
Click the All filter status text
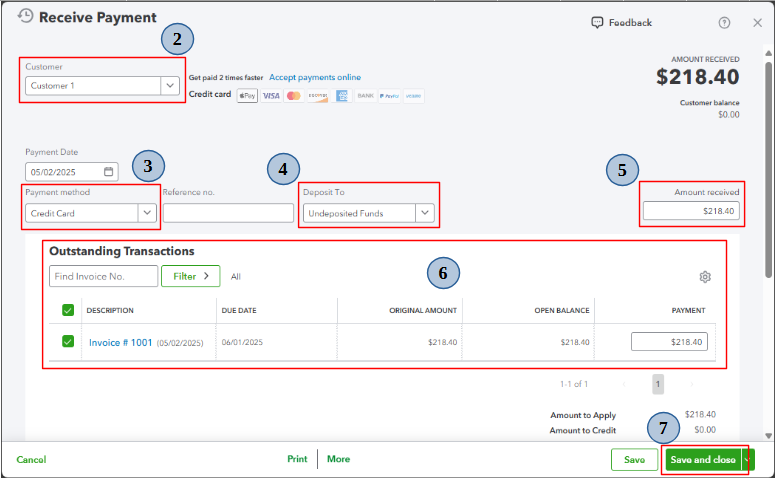coord(235,277)
